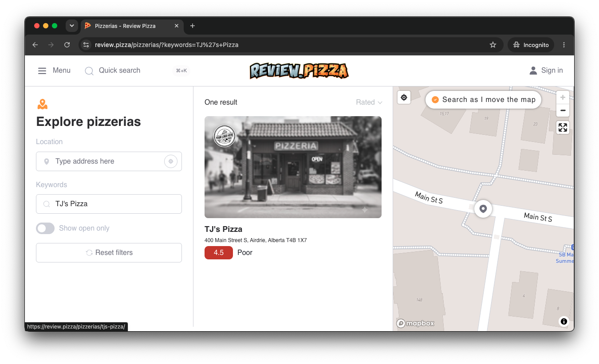Click the Explore pizzerias heading
The image size is (599, 364).
click(x=89, y=122)
